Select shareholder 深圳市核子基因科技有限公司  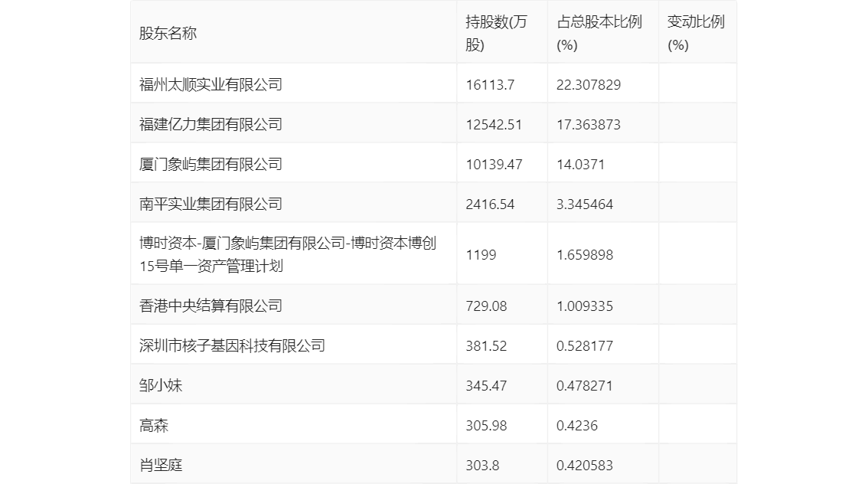tap(232, 345)
